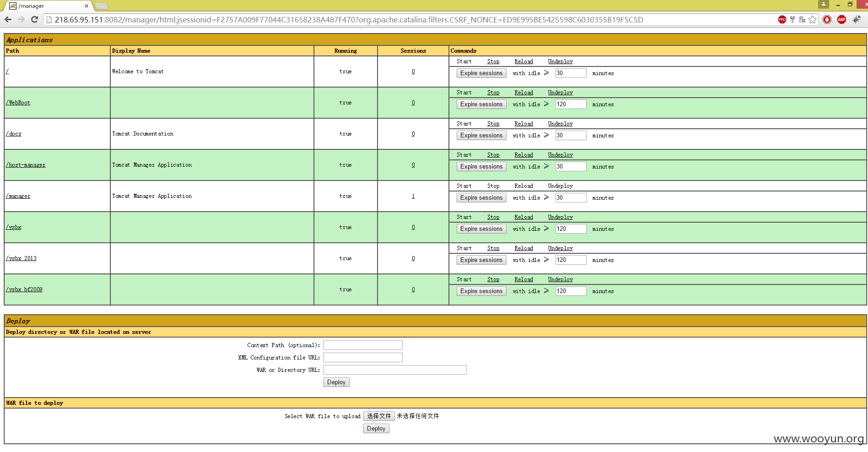Undeploy the /WebRoot application

click(x=560, y=93)
